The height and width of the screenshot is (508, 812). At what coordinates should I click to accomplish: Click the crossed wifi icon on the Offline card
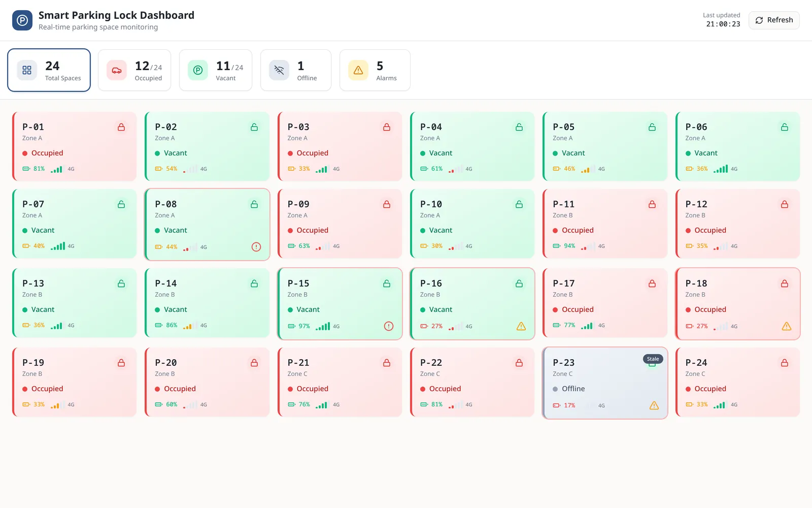pos(279,70)
